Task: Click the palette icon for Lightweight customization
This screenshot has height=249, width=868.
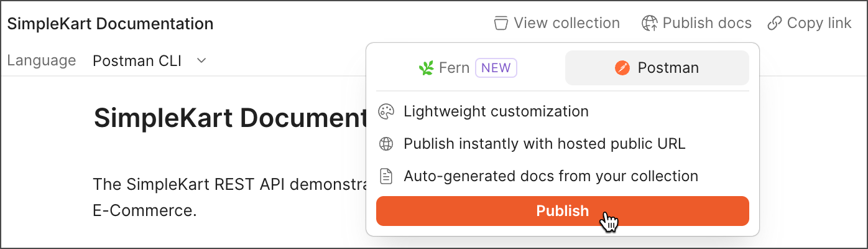Action: pyautogui.click(x=386, y=112)
